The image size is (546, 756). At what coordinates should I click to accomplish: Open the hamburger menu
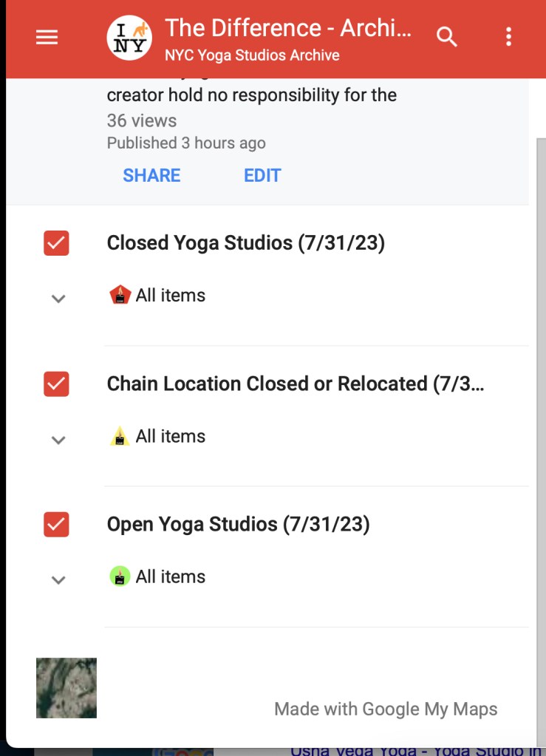point(47,37)
